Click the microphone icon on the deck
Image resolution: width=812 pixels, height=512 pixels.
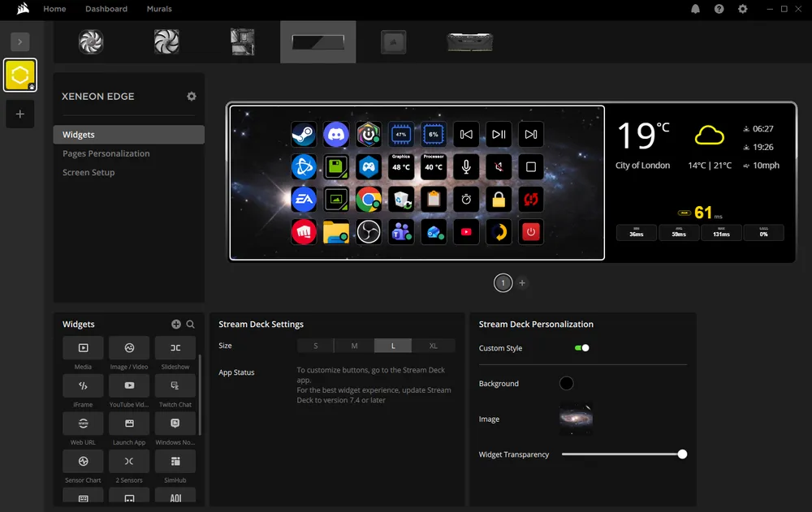(x=466, y=166)
